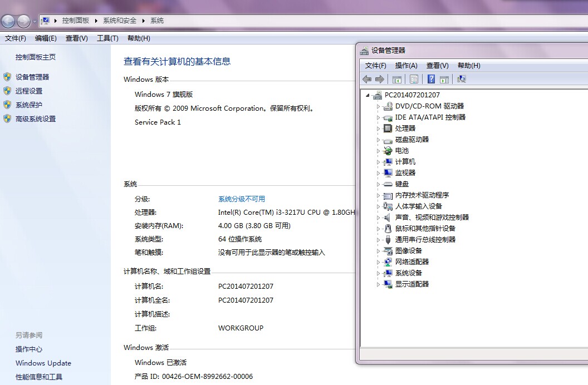Viewport: 588px width, 385px height.
Task: Click shield icon beside 设备管理器 link
Action: coord(7,77)
